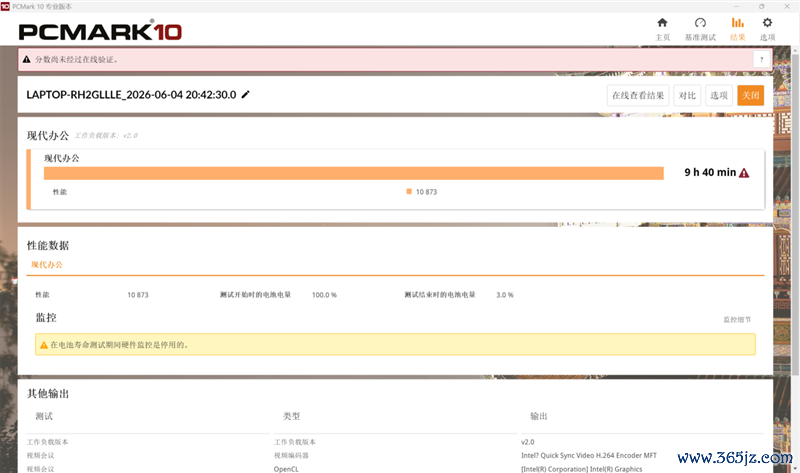Click the question mark help button in alert

point(762,60)
